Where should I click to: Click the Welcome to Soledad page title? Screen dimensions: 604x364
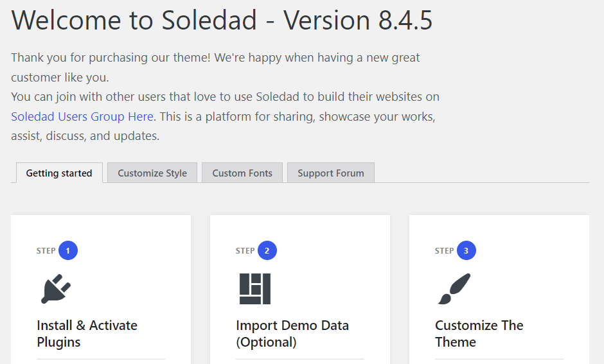222,20
